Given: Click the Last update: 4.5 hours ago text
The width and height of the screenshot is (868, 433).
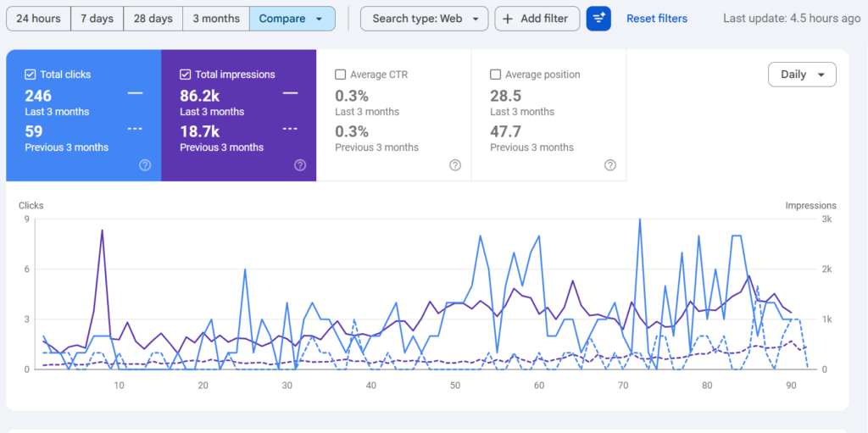Looking at the screenshot, I should tap(792, 19).
